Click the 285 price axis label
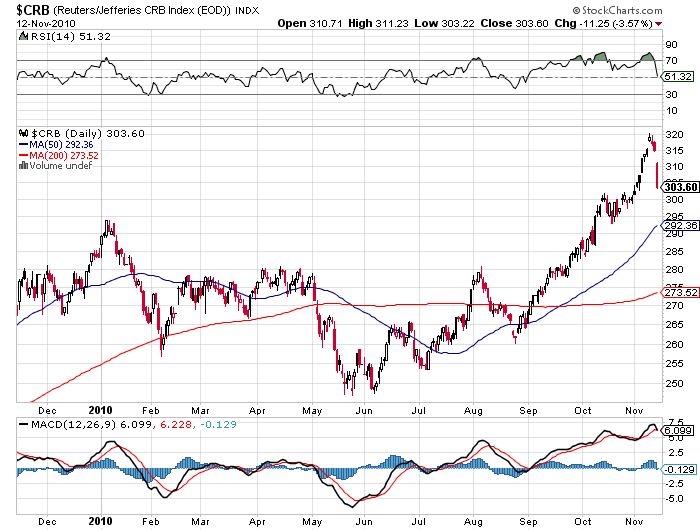 [x=674, y=251]
